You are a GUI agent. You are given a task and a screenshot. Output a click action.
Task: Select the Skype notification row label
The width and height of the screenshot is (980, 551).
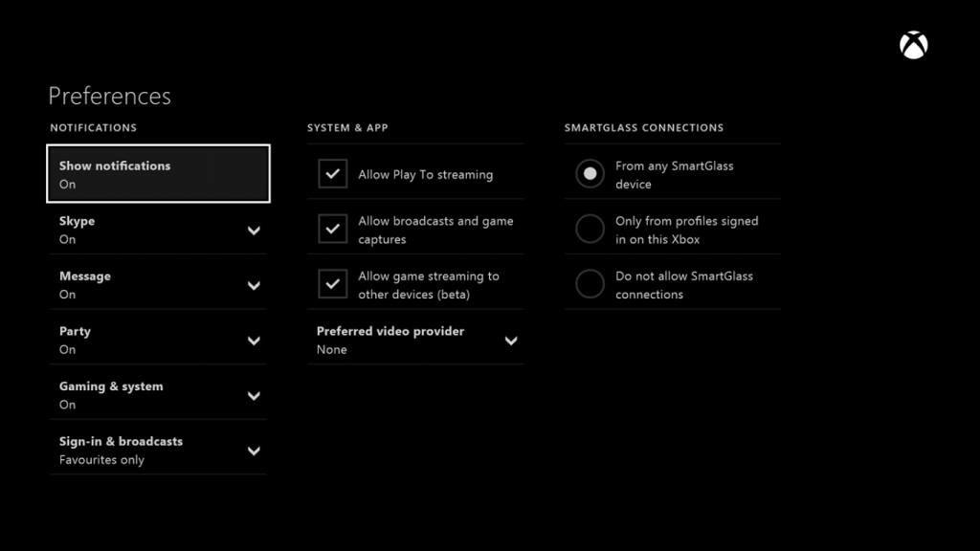click(x=77, y=221)
